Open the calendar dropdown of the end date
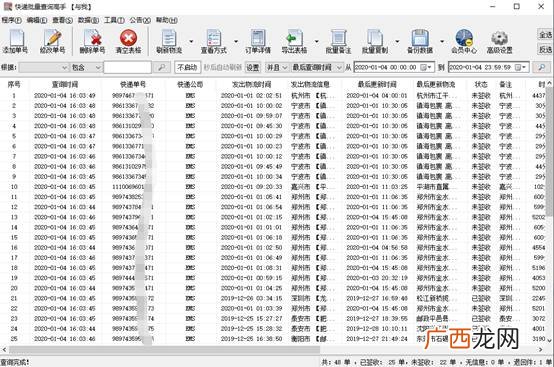 (520, 67)
